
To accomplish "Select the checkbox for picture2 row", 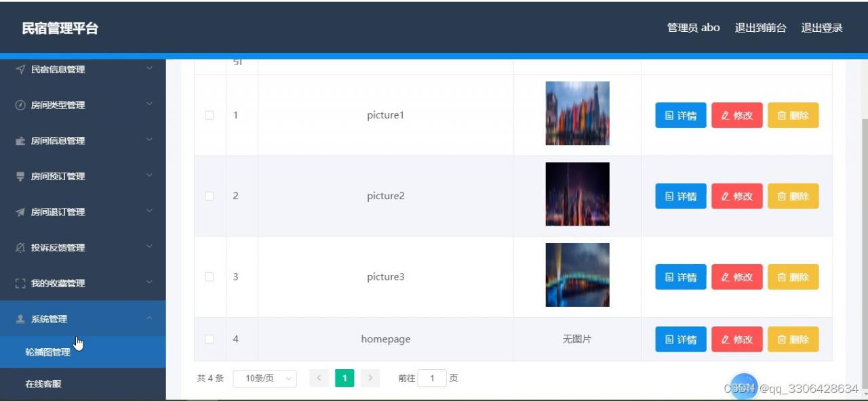I will [x=210, y=196].
